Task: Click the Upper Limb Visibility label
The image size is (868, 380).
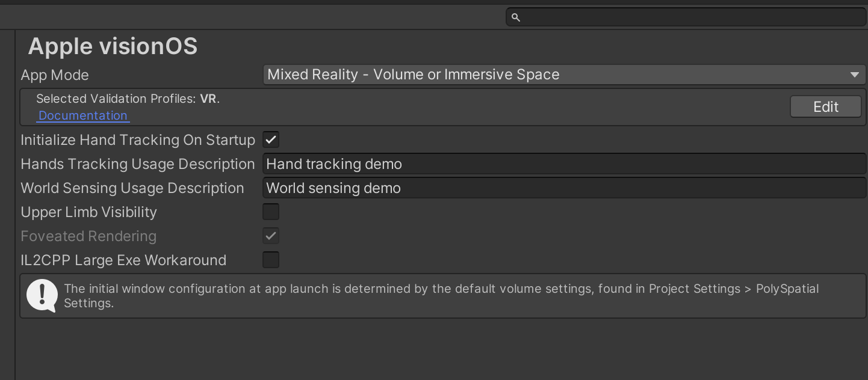Action: coord(88,212)
